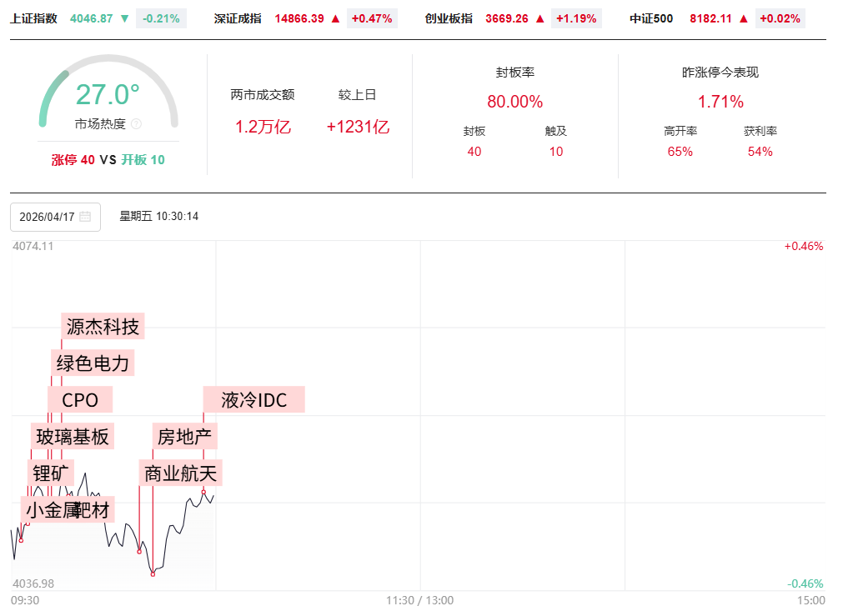Screen dimensions: 843x616
Task: Click the 封板率 80.00% figure
Action: click(514, 103)
